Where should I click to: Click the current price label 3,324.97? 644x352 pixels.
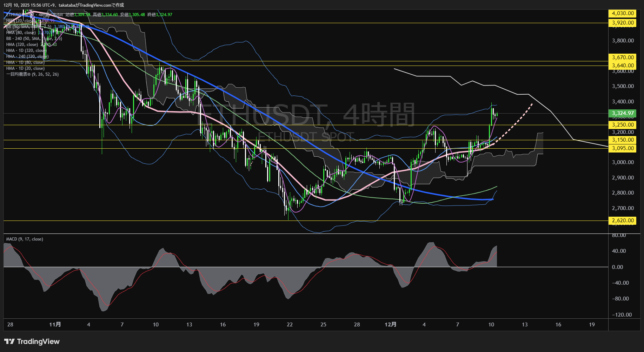[x=623, y=113]
